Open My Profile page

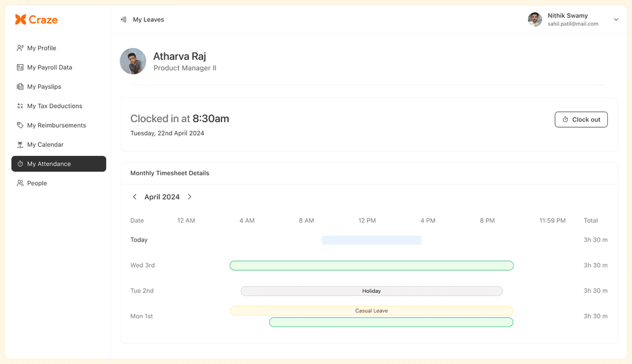point(59,48)
